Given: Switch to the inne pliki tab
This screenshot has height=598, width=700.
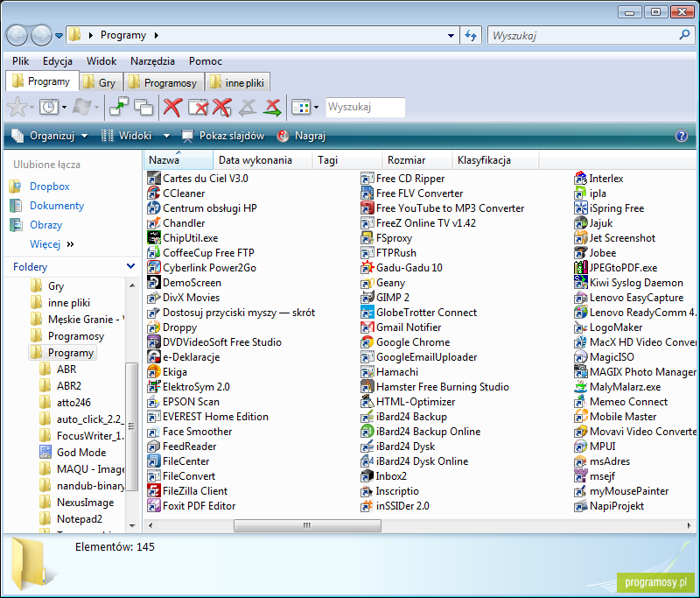Looking at the screenshot, I should click(237, 82).
